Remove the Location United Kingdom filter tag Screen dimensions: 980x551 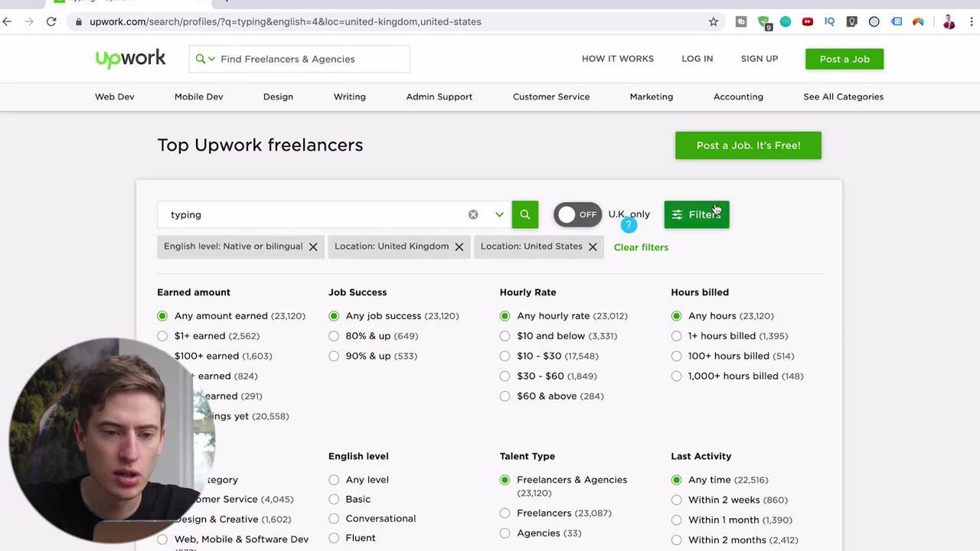click(459, 246)
